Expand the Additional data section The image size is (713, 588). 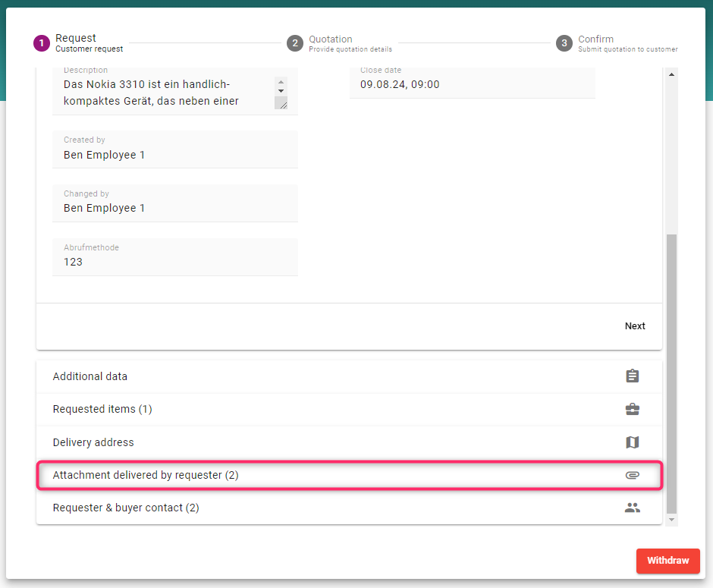(x=90, y=376)
